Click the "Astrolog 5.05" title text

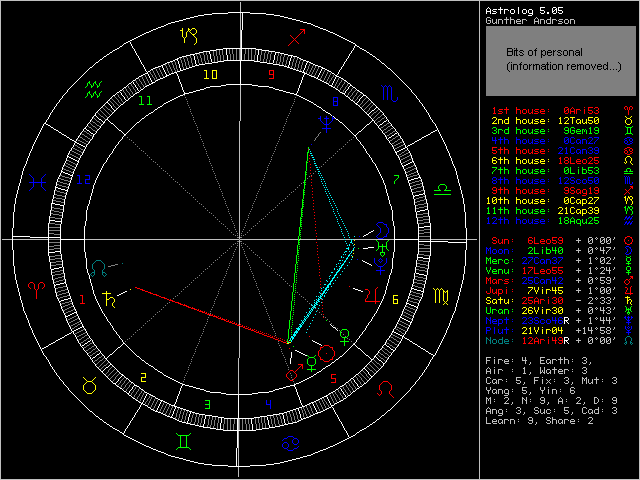pyautogui.click(x=524, y=11)
